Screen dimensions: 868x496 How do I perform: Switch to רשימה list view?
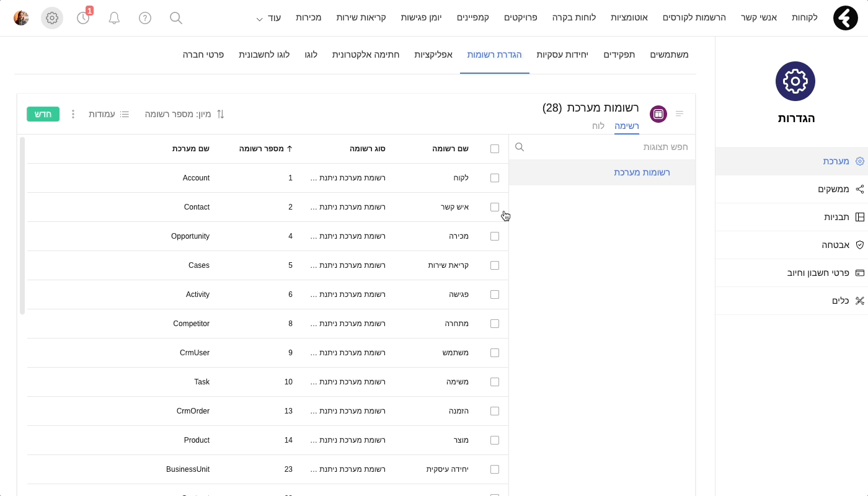coord(627,126)
